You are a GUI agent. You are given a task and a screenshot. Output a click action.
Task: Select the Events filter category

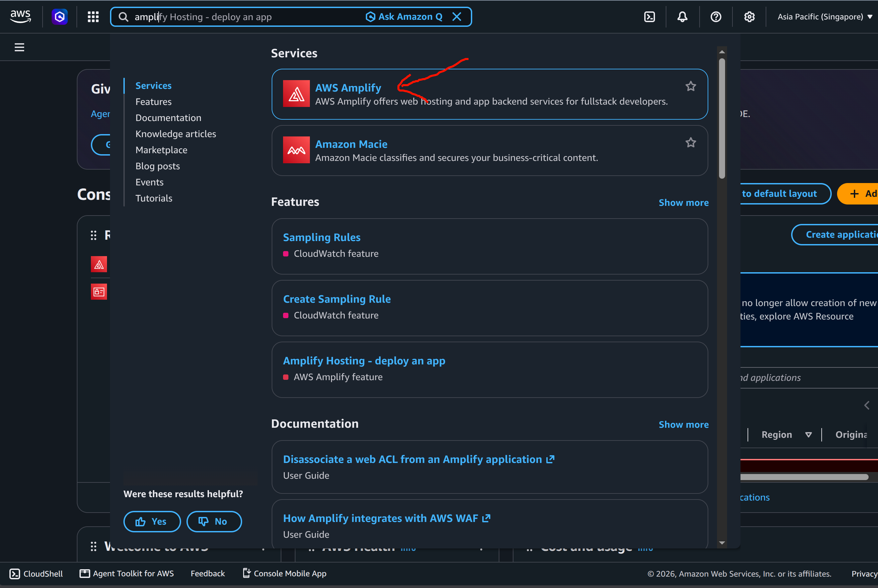click(149, 182)
